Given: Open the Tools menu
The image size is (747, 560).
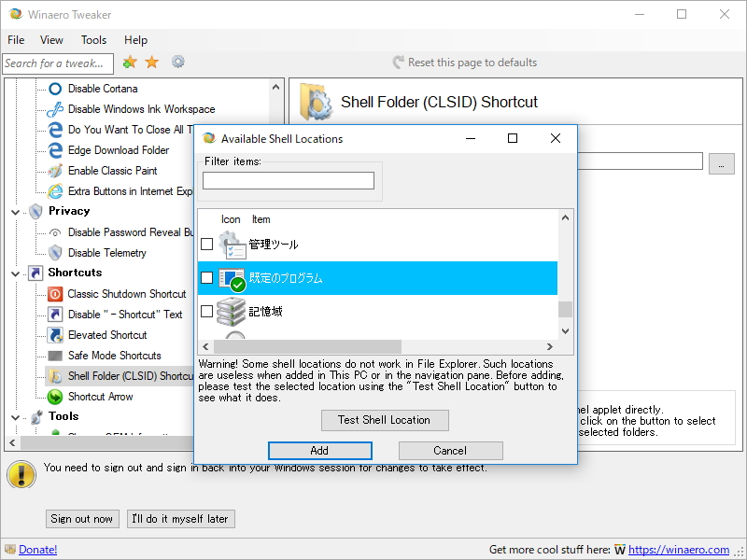Looking at the screenshot, I should 93,40.
